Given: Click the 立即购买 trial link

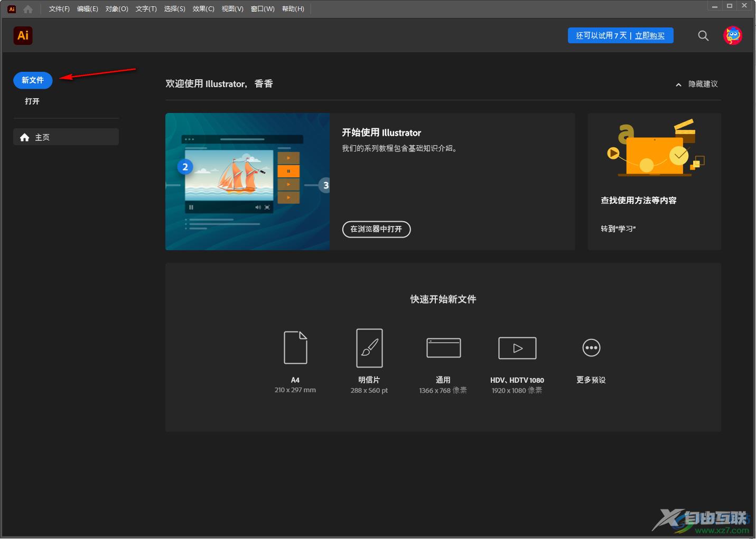Looking at the screenshot, I should click(650, 36).
